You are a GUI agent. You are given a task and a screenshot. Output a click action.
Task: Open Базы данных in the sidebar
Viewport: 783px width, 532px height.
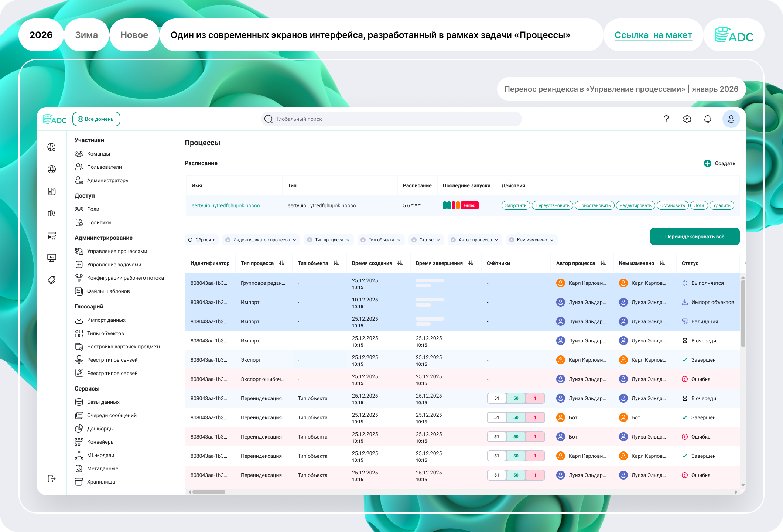pos(103,402)
